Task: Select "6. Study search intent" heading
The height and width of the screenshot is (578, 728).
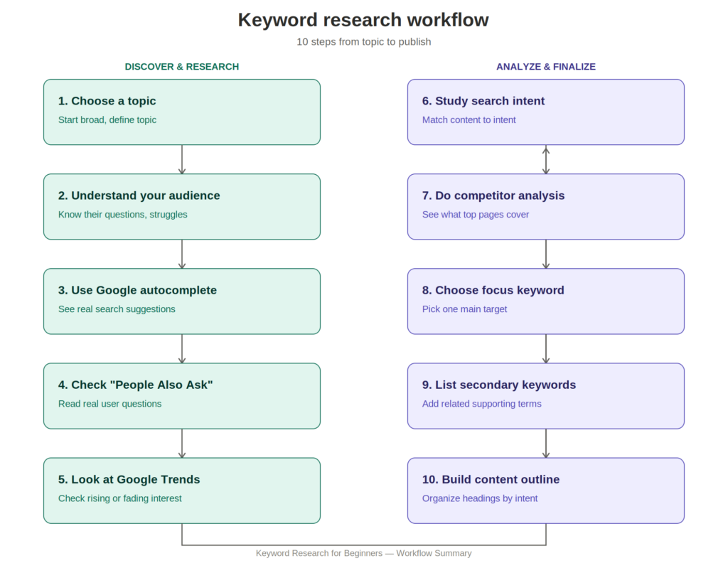Action: coord(483,101)
